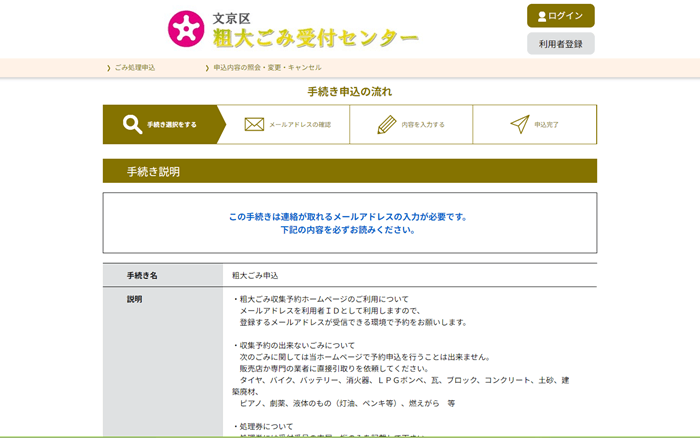Select the 申込完了 step label
Screen dimensions: 700x438
pyautogui.click(x=546, y=125)
